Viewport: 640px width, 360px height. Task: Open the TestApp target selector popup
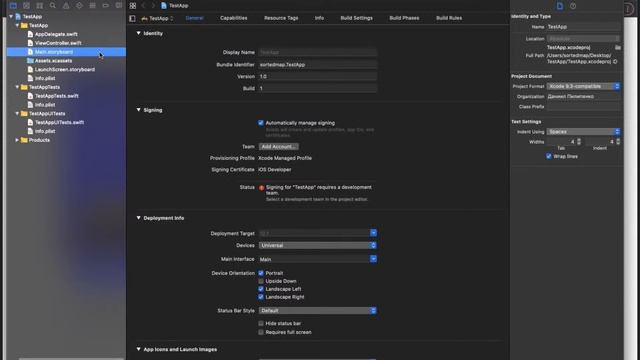pyautogui.click(x=158, y=18)
